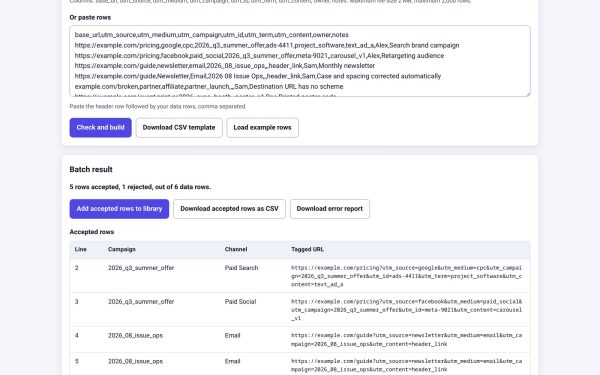
Task: Select the Batch result heading
Action: pos(91,170)
